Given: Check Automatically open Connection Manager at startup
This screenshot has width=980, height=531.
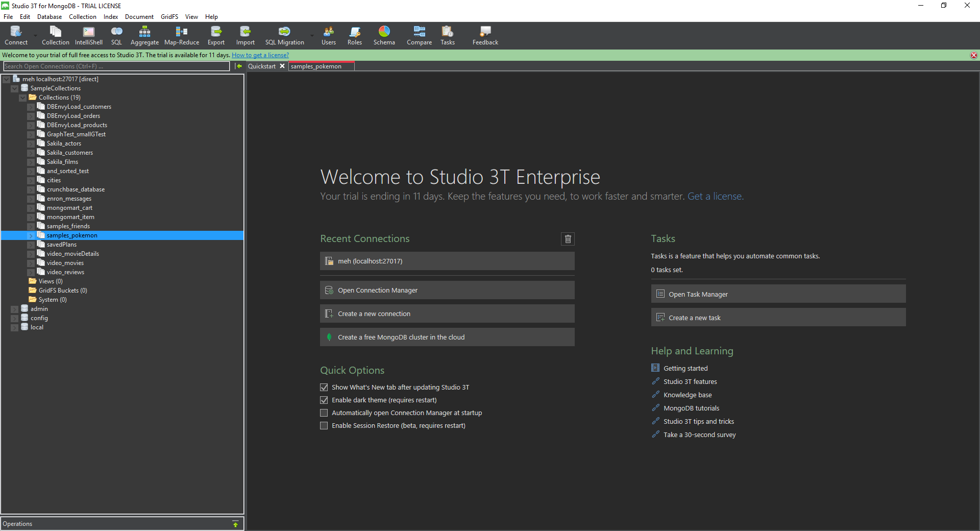Looking at the screenshot, I should tap(324, 413).
